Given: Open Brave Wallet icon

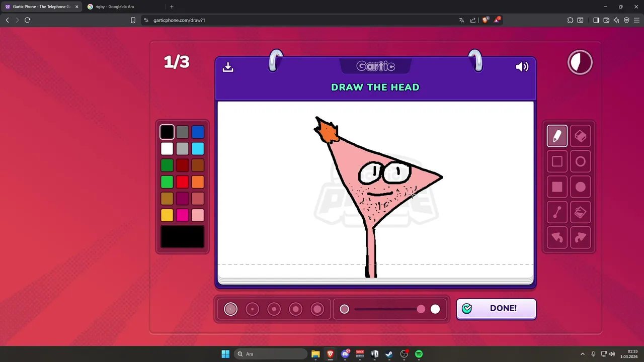Looking at the screenshot, I should click(606, 20).
